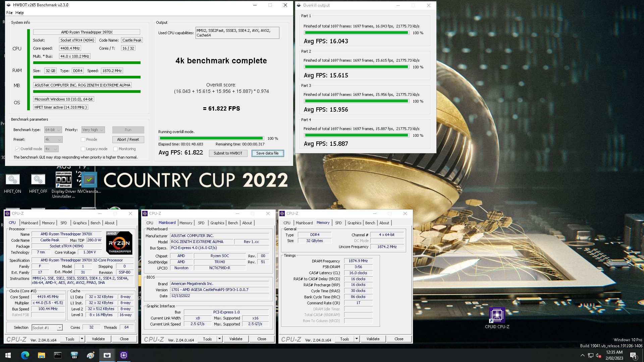Open the HPET_ON desktop shortcut
This screenshot has height=362, width=644.
coord(12,183)
